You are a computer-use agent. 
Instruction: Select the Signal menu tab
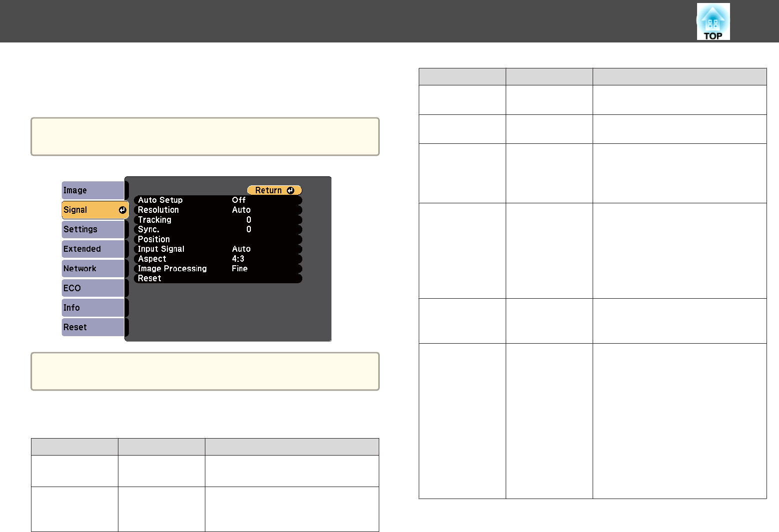95,210
